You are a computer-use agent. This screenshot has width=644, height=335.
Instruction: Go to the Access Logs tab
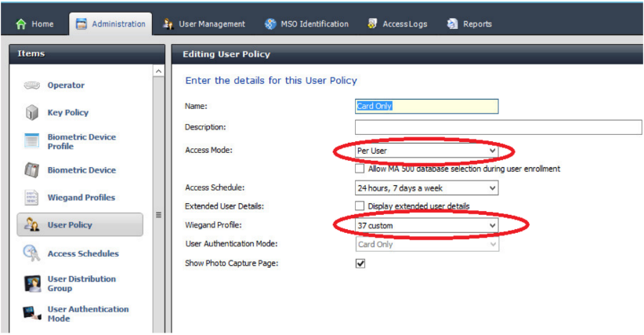(397, 24)
